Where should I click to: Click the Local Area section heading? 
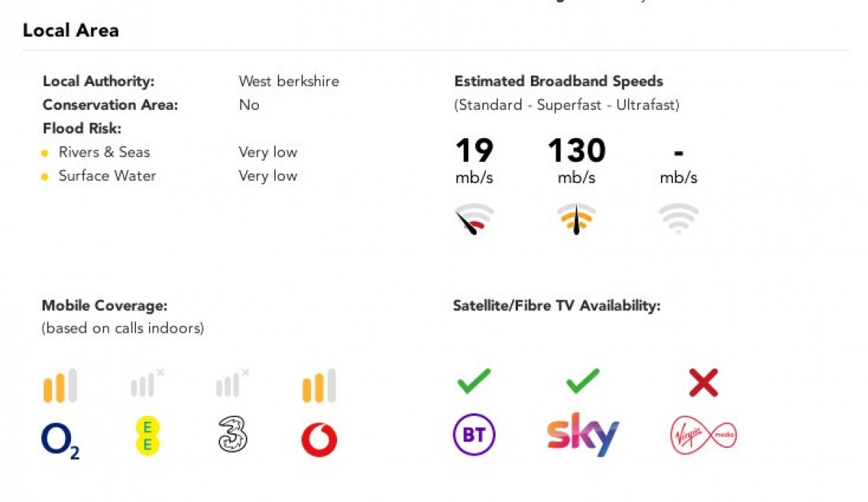[x=71, y=30]
